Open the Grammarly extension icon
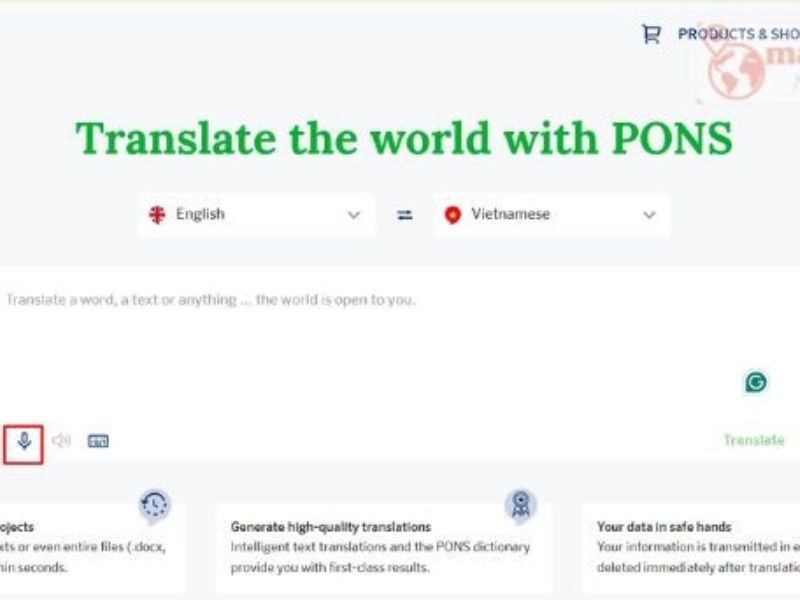 756,382
